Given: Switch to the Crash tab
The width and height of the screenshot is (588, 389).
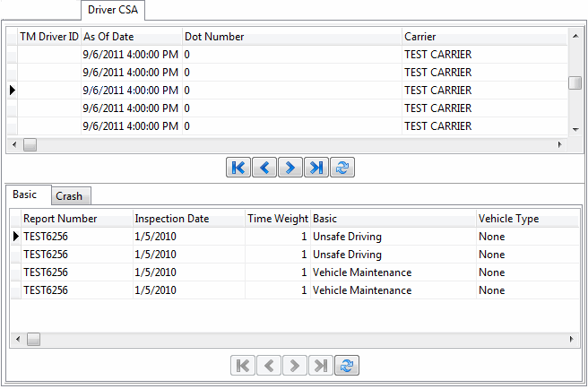Looking at the screenshot, I should click(x=69, y=195).
